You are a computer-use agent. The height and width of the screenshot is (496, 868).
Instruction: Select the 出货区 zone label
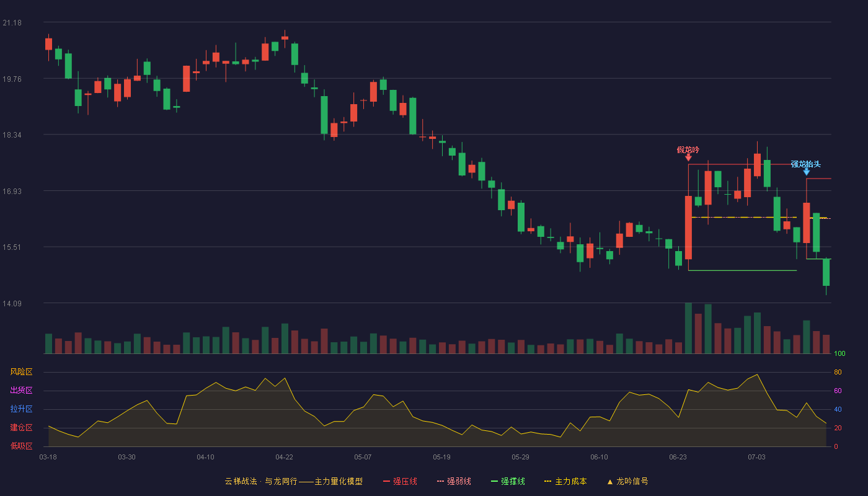(x=21, y=391)
